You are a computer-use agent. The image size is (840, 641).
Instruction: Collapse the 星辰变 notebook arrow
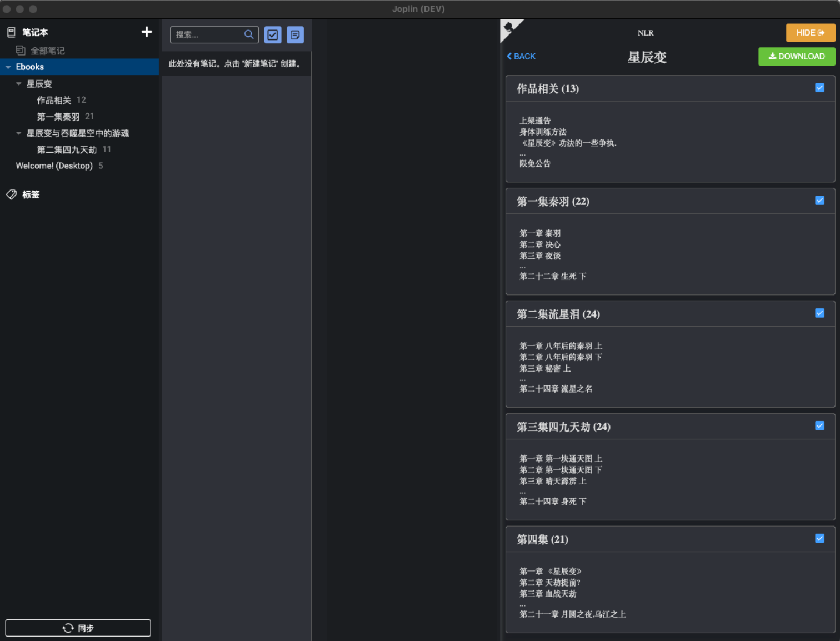pos(19,84)
